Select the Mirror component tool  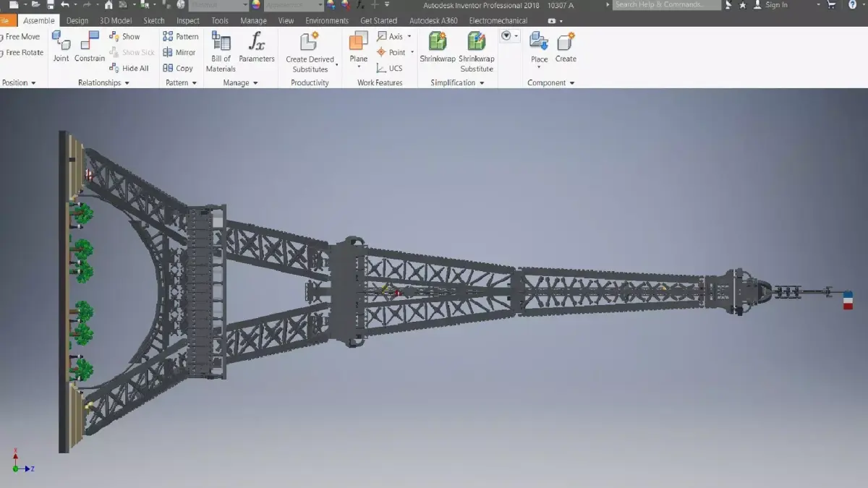[179, 52]
